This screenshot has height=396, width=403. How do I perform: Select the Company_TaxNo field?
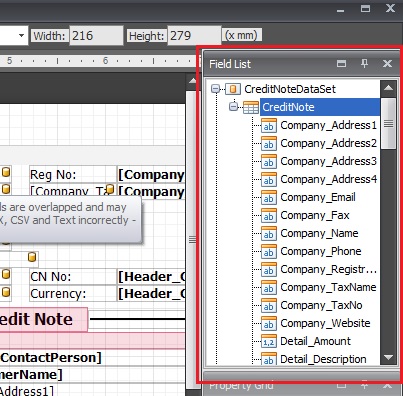(321, 305)
